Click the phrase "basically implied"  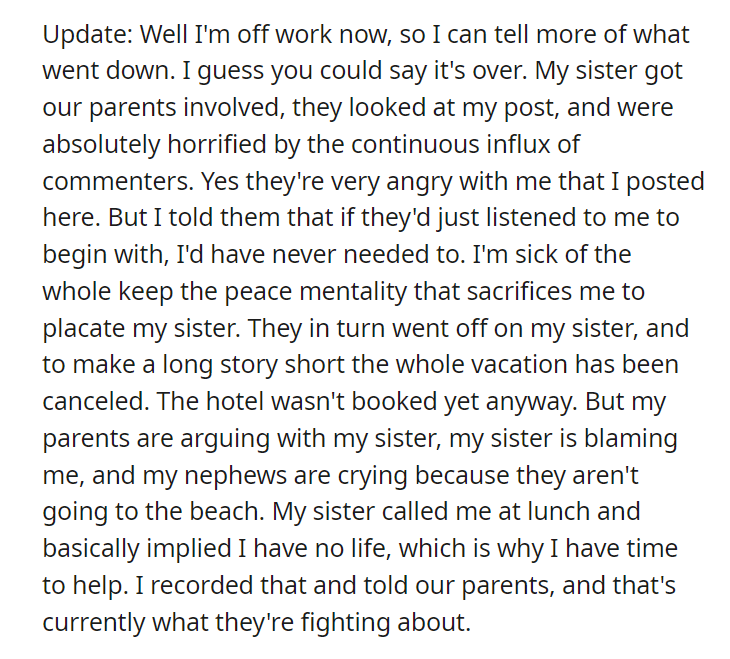[x=137, y=548]
